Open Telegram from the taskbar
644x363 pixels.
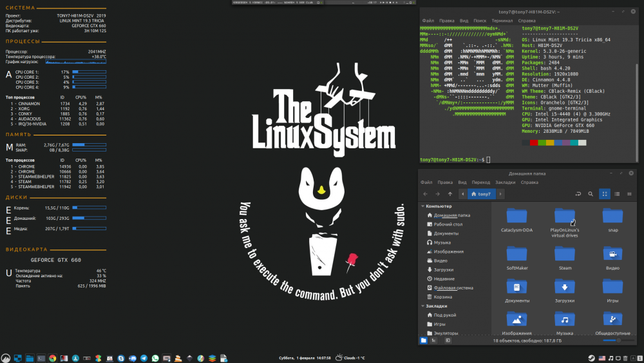[144, 358]
